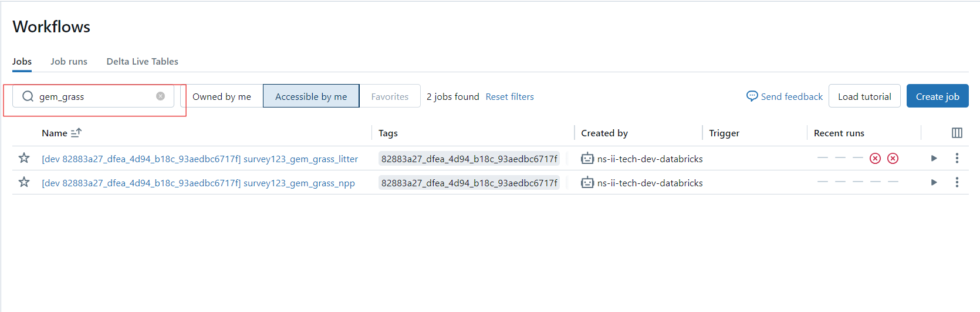
Task: Sort jobs by Name column
Action: pos(62,133)
